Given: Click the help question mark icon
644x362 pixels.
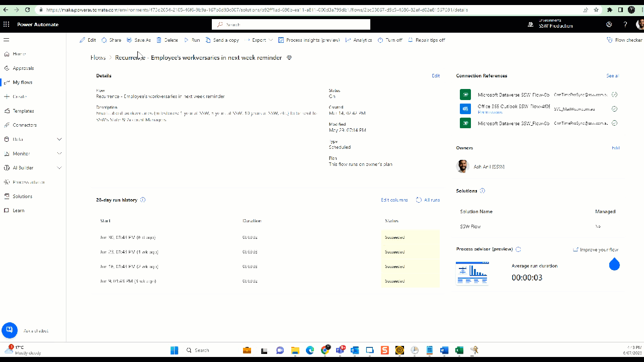Looking at the screenshot, I should click(x=625, y=24).
